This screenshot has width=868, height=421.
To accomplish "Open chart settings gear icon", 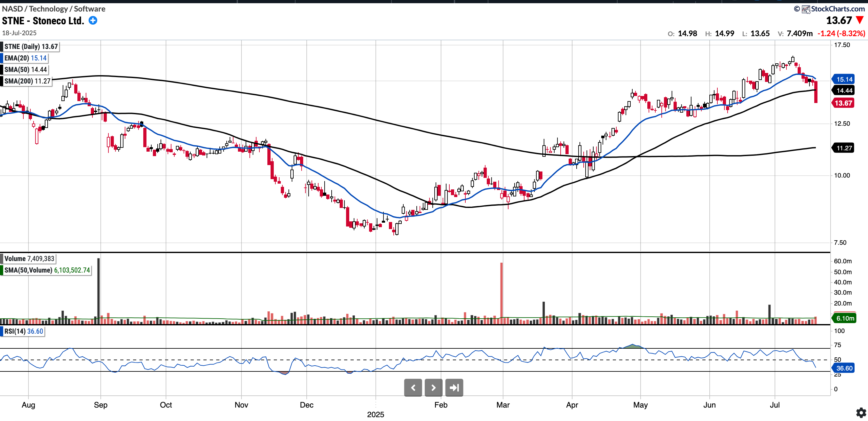I will (861, 413).
